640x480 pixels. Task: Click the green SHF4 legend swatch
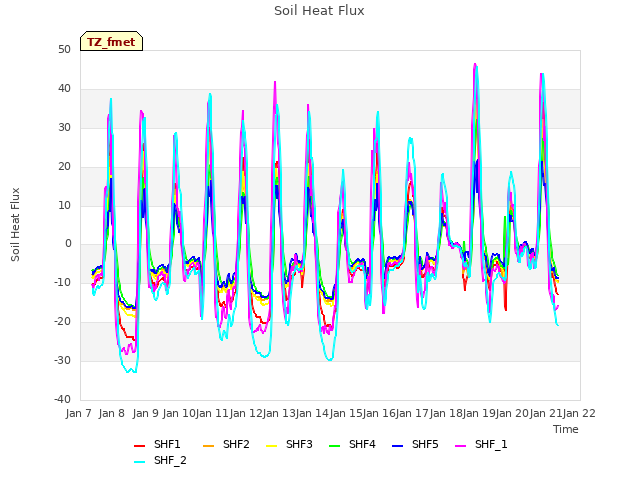tap(335, 446)
